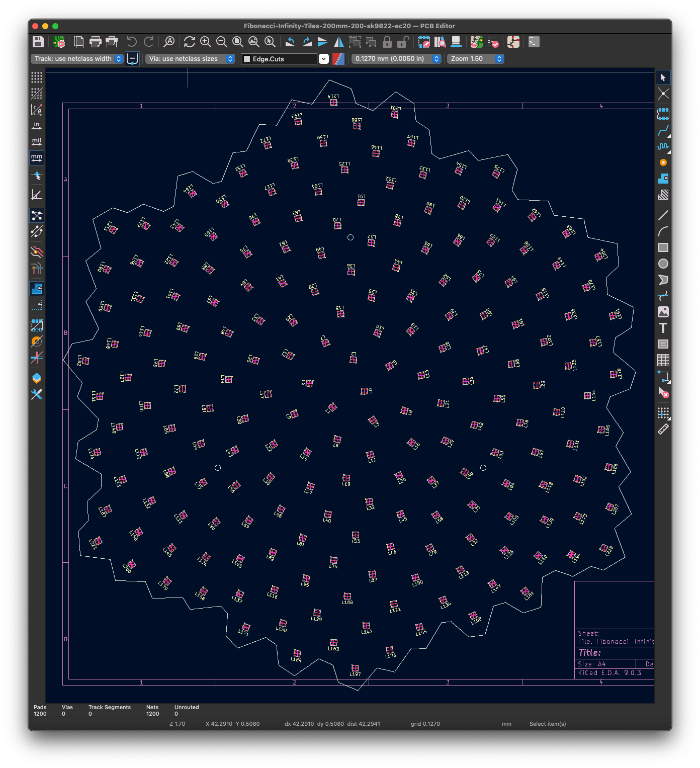Open the Track width dropdown
This screenshot has height=768, width=700.
coord(77,59)
